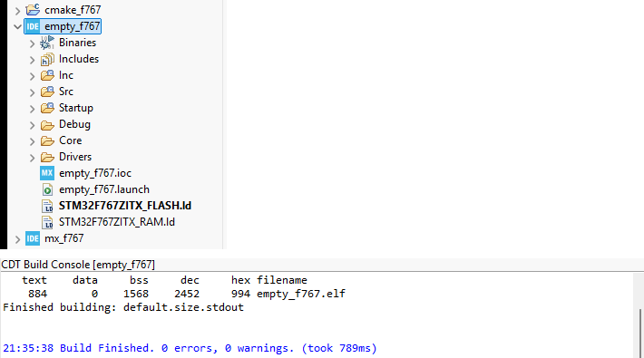Click the linker script icon of STM32F767ZITX_RAM.ld
The height and width of the screenshot is (358, 644).
click(47, 222)
